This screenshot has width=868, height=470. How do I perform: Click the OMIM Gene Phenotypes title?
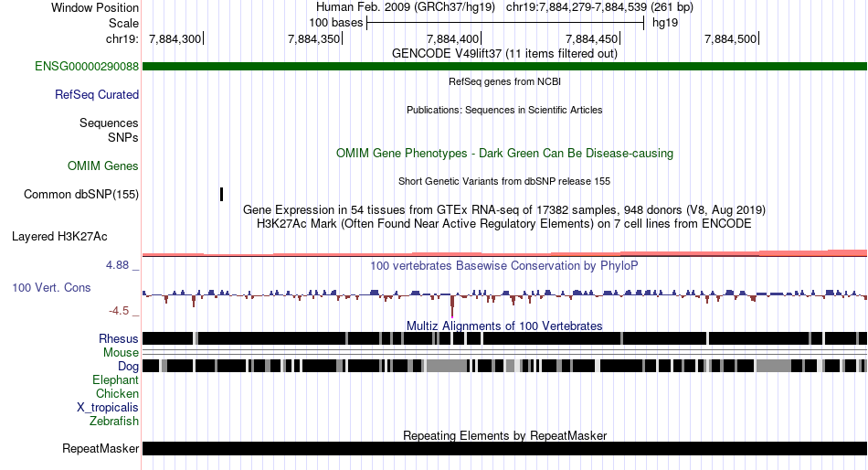504,153
